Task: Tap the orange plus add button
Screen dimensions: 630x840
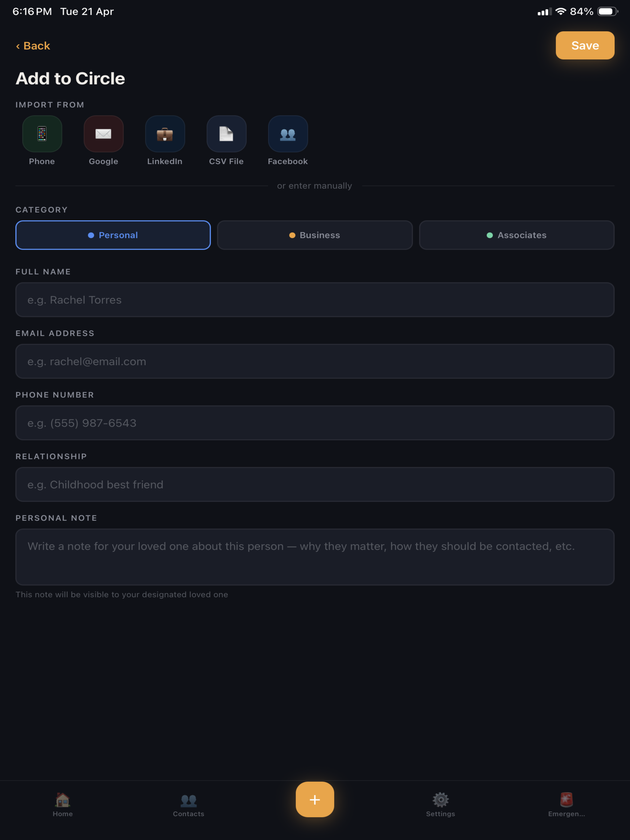Action: tap(315, 799)
